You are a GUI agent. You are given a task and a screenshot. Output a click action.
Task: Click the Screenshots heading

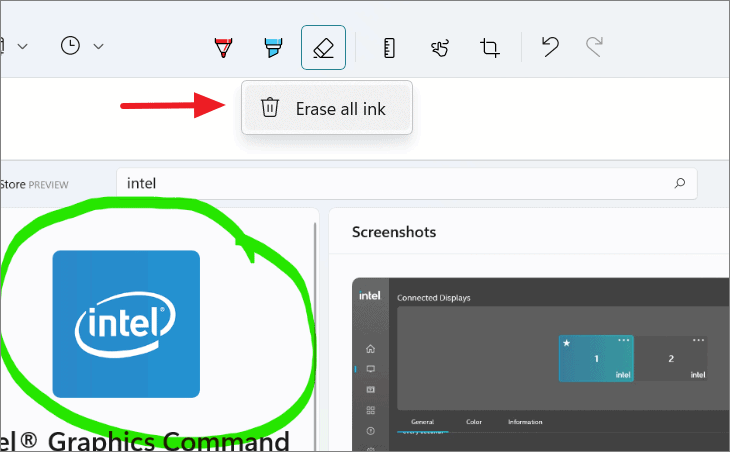[x=394, y=232]
